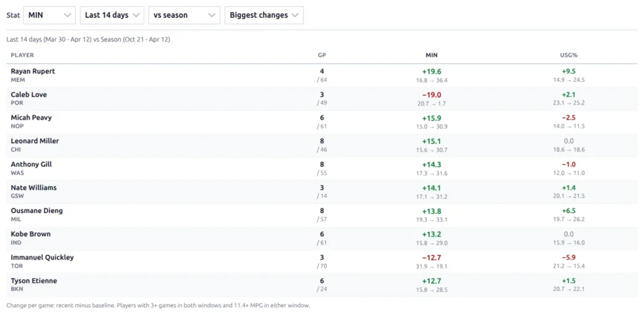Select Leonard Miller player name
The width and height of the screenshot is (644, 313).
pos(35,141)
